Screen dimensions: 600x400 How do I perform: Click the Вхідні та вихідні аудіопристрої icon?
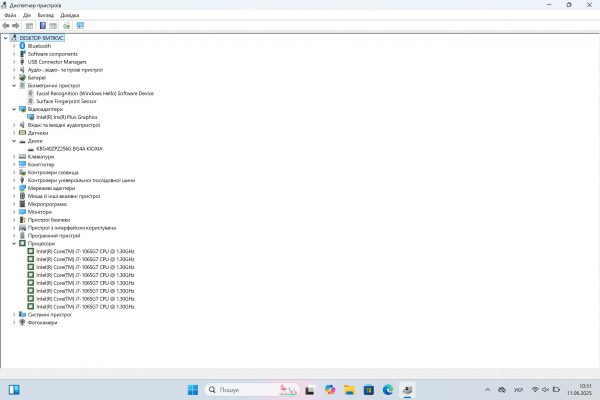tap(22, 125)
